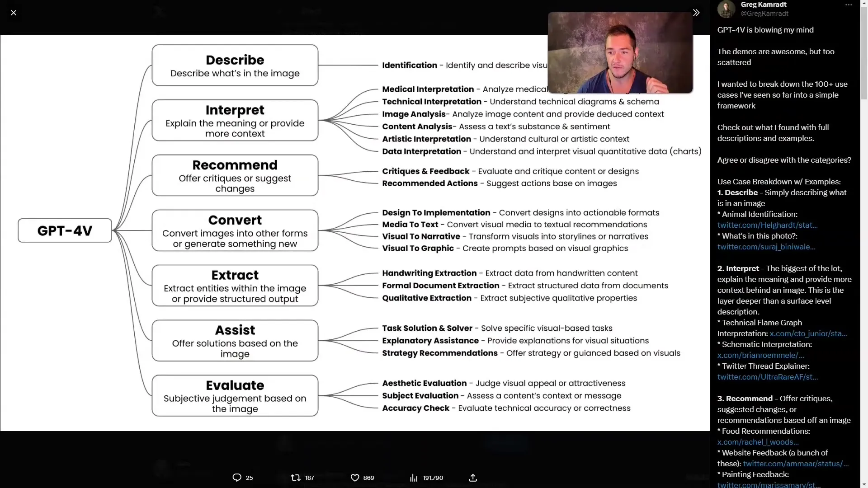The height and width of the screenshot is (488, 868).
Task: Expand the Interpret category branch
Action: pyautogui.click(x=234, y=119)
